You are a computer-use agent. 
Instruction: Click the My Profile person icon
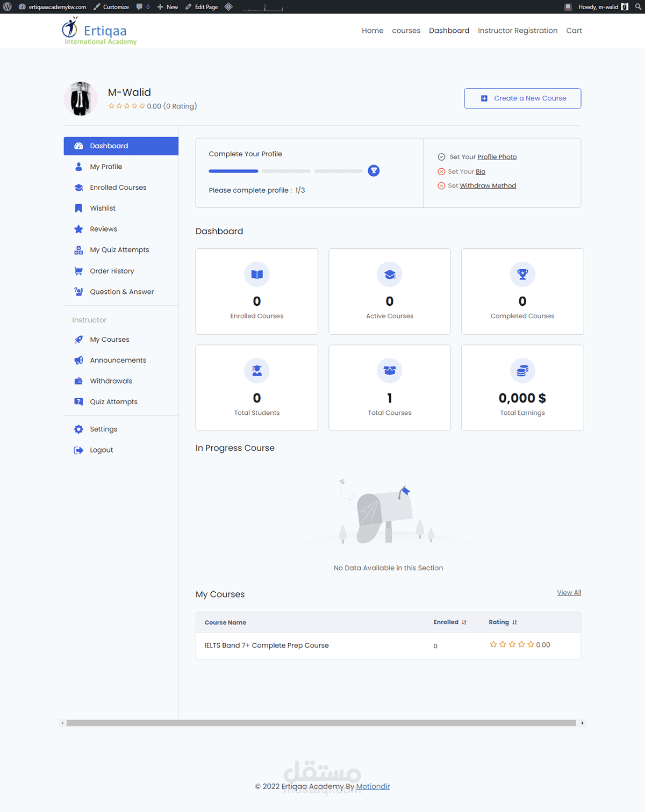tap(78, 167)
